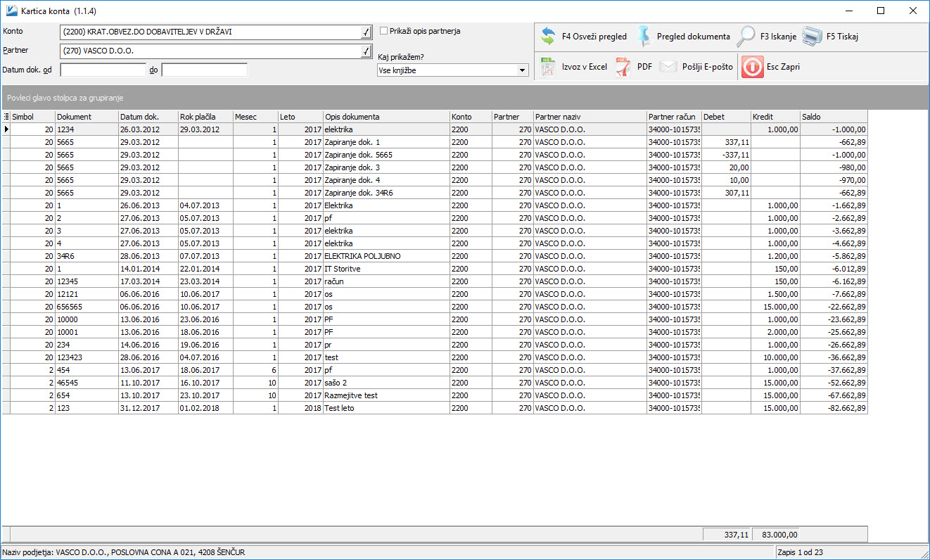Click the F4 Osveži pregled refresh icon

tap(549, 37)
